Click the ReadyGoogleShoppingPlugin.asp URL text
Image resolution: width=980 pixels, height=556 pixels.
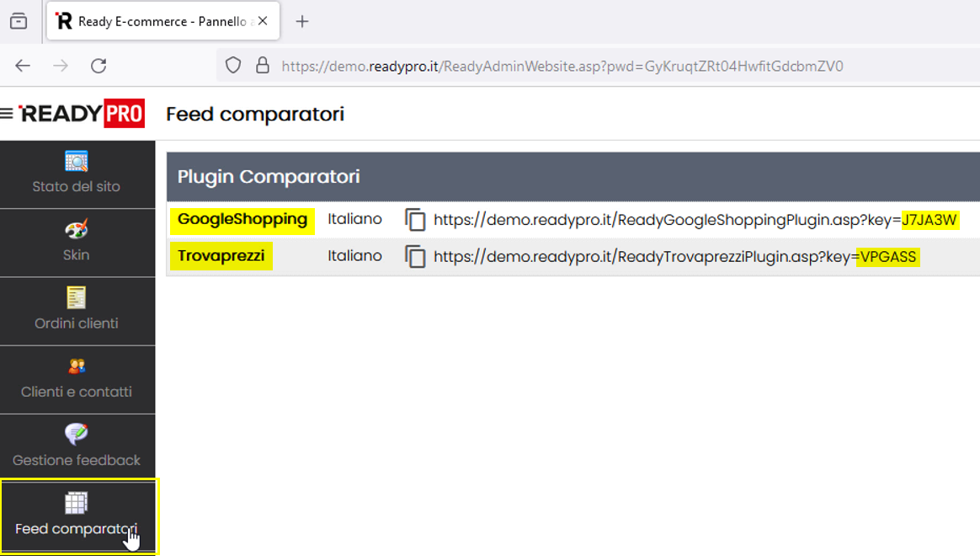click(x=695, y=220)
